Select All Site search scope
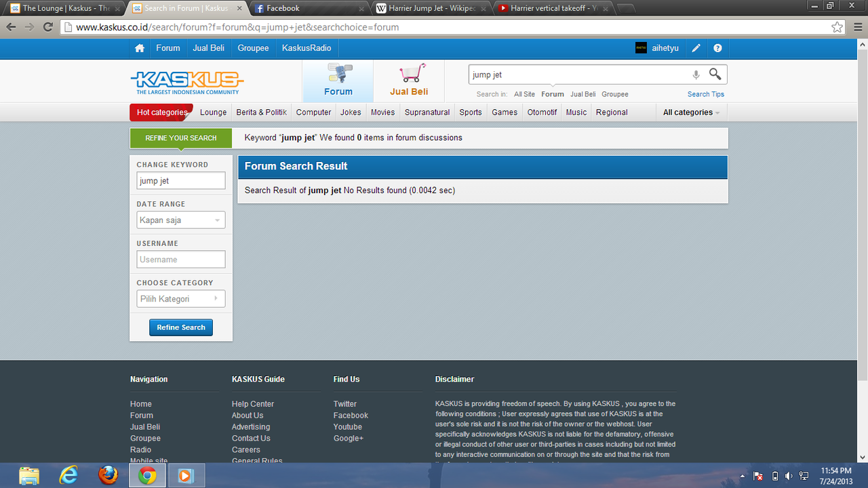Image resolution: width=868 pixels, height=488 pixels. (524, 94)
